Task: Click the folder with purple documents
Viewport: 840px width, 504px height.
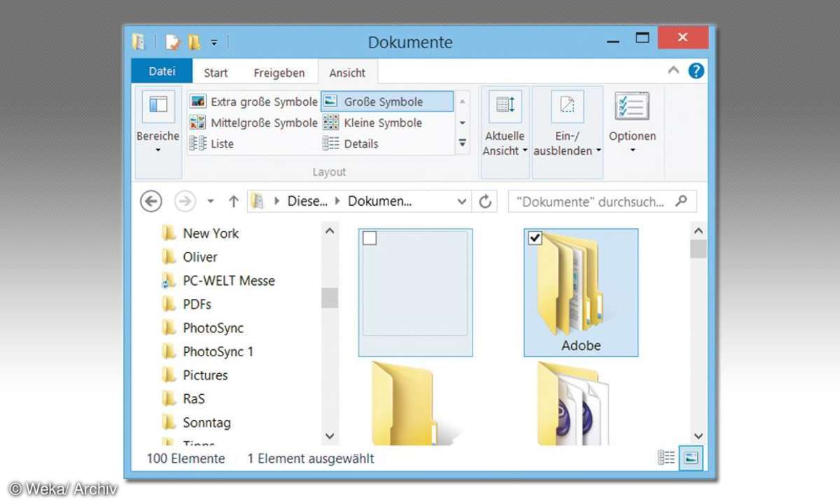Action: click(575, 403)
